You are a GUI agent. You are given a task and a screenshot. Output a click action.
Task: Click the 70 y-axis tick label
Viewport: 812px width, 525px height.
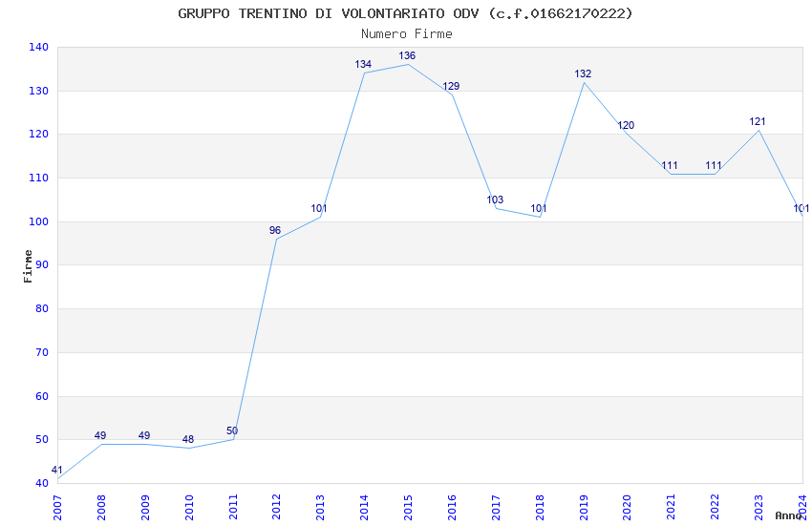(x=42, y=353)
